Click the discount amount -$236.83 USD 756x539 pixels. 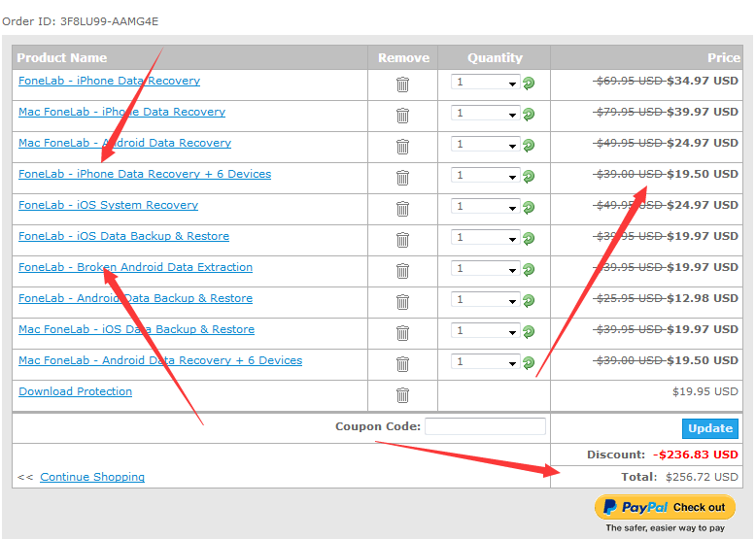click(x=695, y=455)
